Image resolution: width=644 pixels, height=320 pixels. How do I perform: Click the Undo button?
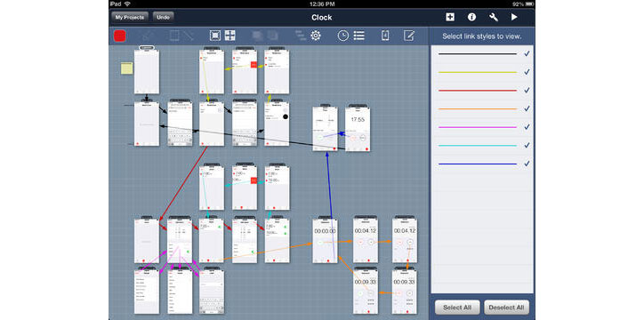163,18
